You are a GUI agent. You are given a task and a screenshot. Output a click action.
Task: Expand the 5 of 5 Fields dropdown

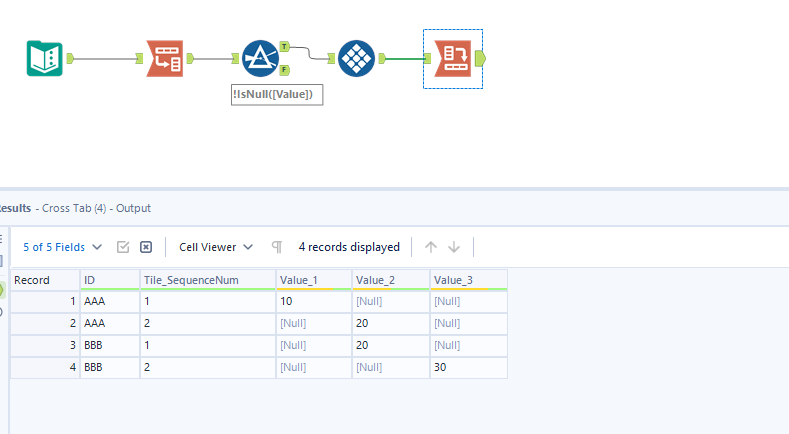click(62, 247)
